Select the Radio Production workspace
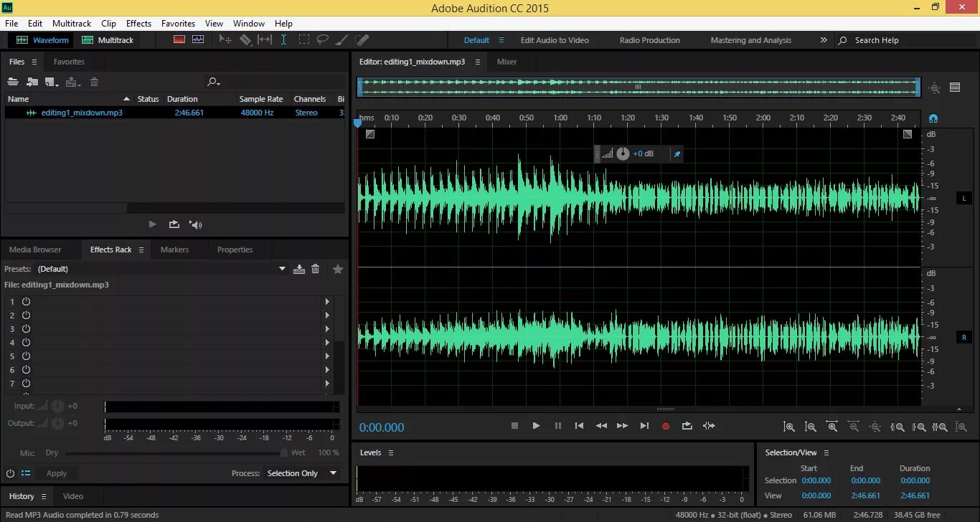This screenshot has height=522, width=980. [650, 40]
